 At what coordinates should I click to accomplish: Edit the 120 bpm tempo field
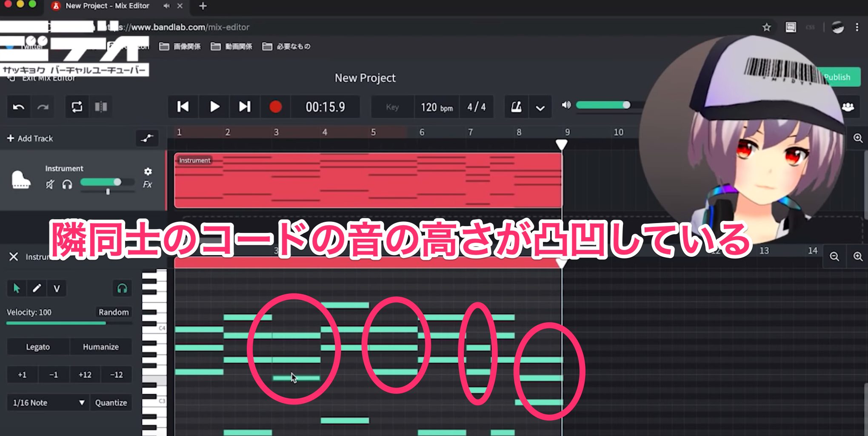tap(437, 107)
